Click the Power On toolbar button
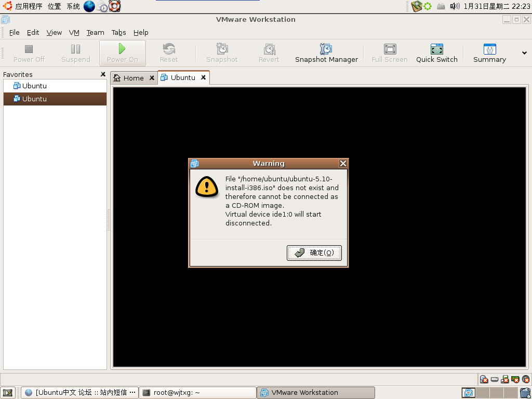532x399 pixels. [123, 54]
